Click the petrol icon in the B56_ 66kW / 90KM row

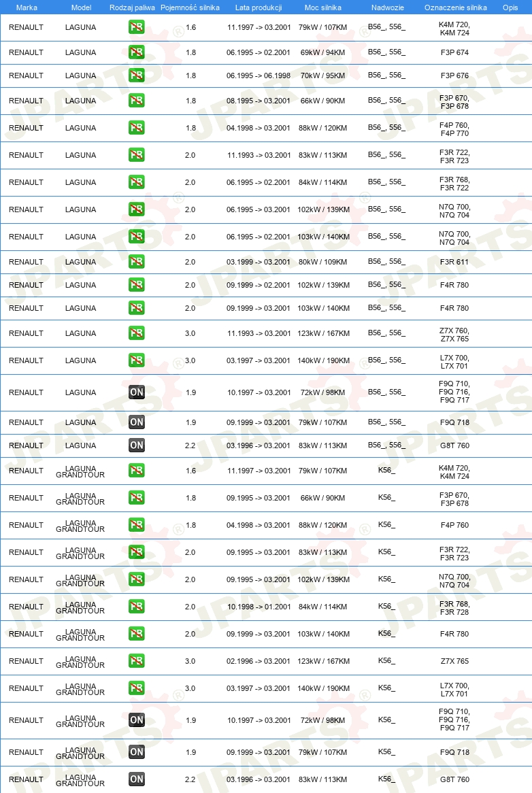pos(137,100)
